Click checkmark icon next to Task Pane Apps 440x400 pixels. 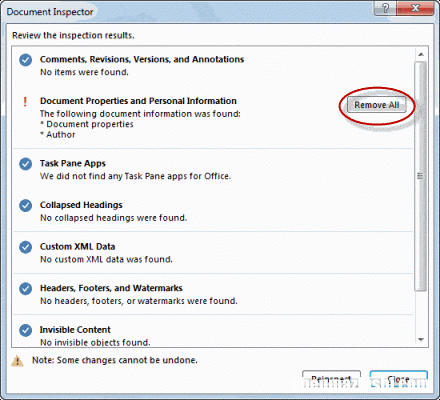click(26, 164)
